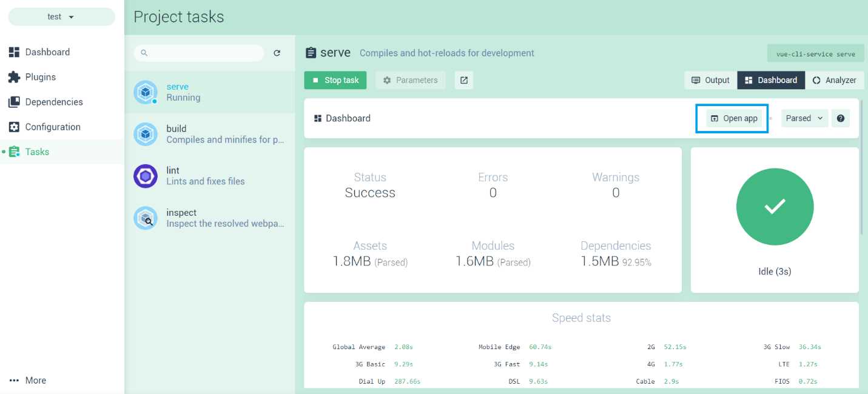Refresh the task list
This screenshot has height=394, width=868.
[277, 53]
